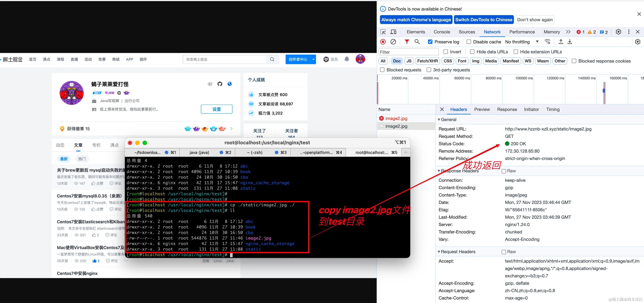
Task: Expand badges list arrow beside 获得徽章
Action: coord(231,129)
